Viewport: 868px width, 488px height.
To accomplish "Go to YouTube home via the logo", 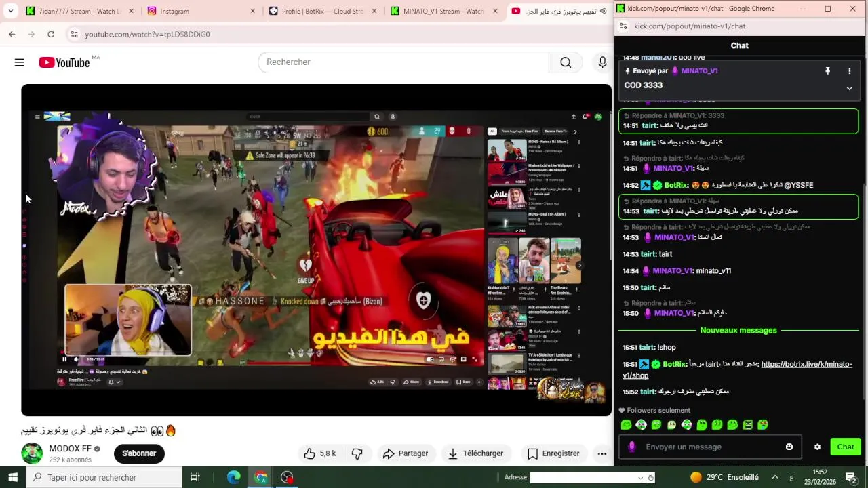I will (x=64, y=62).
